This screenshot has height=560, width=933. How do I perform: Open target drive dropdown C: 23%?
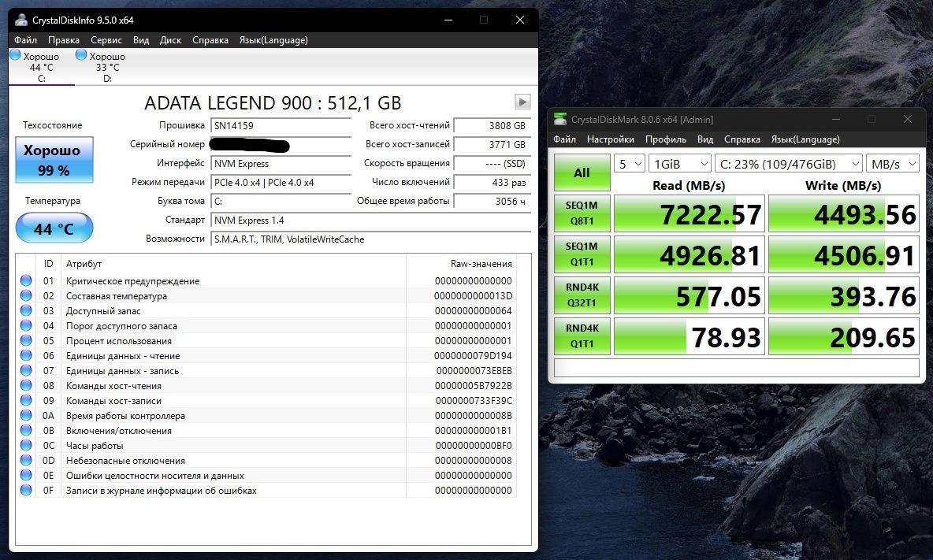coord(789,164)
